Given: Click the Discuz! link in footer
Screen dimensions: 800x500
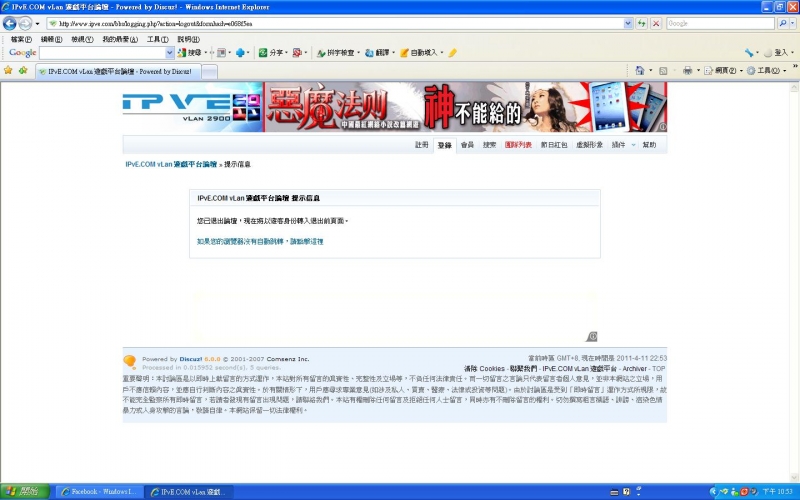Looking at the screenshot, I should click(x=190, y=359).
